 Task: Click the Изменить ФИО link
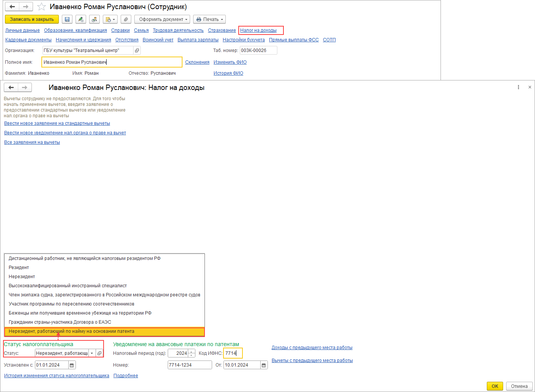click(x=230, y=62)
